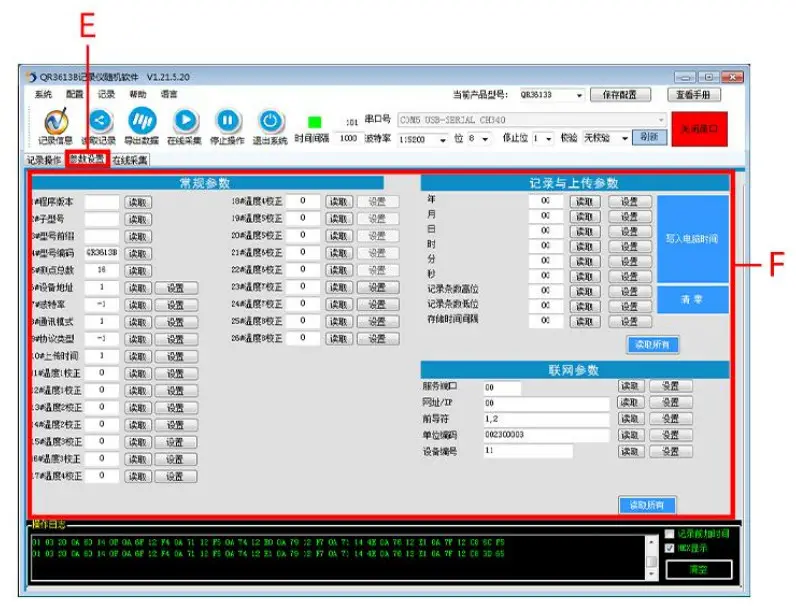Click the 查看手册 button
Viewport: 796px width, 606px height.
[693, 95]
